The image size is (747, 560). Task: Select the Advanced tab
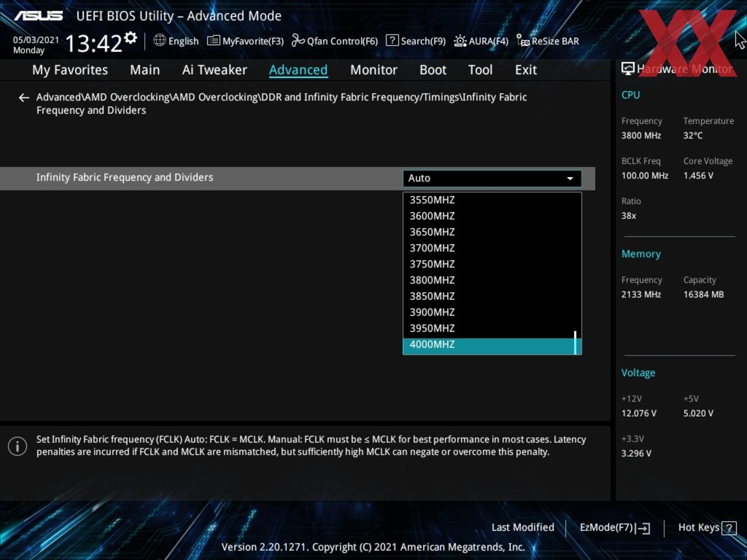[298, 70]
